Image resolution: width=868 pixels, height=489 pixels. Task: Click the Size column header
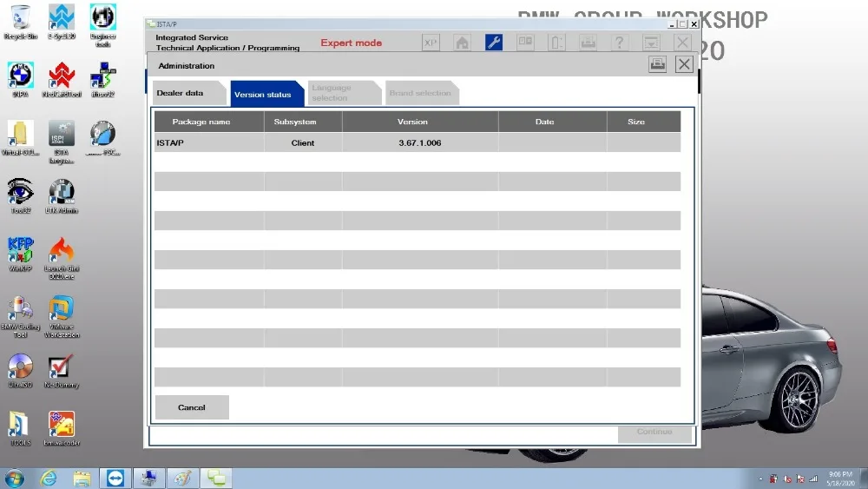644,122
